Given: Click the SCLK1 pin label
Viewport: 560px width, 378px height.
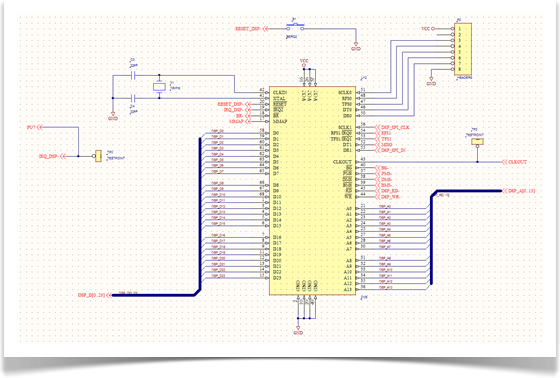Looking at the screenshot, I should (x=345, y=127).
